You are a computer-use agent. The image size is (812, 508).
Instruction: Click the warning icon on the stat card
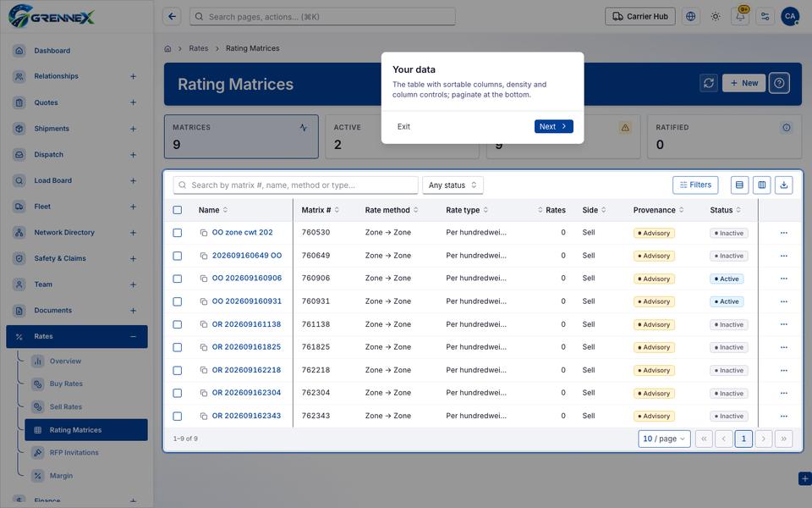click(625, 128)
